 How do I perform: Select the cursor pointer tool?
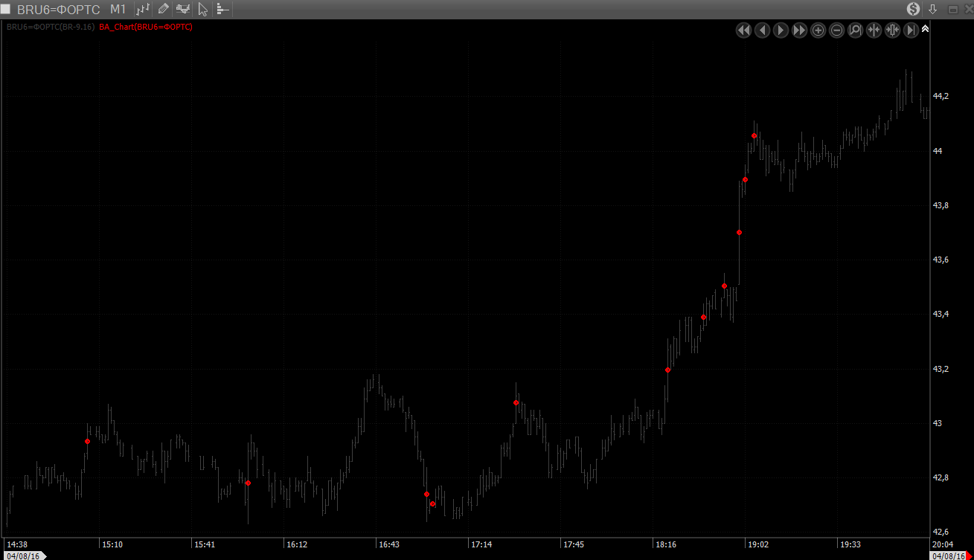coord(202,9)
